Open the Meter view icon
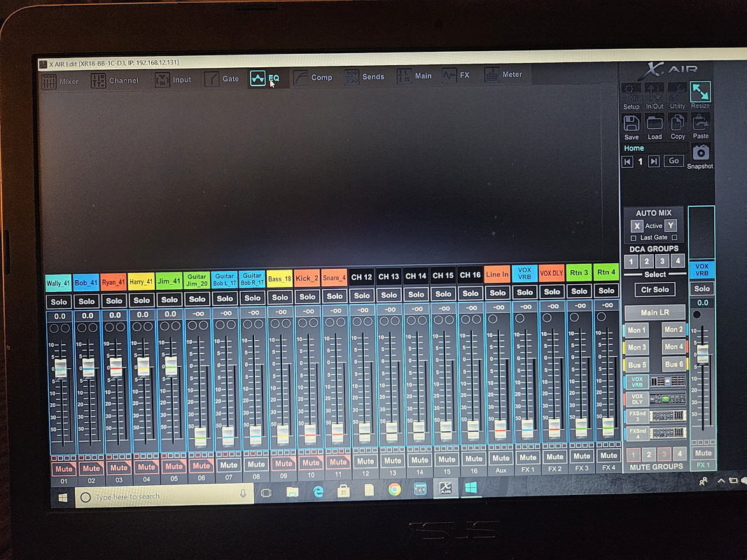 (x=491, y=75)
